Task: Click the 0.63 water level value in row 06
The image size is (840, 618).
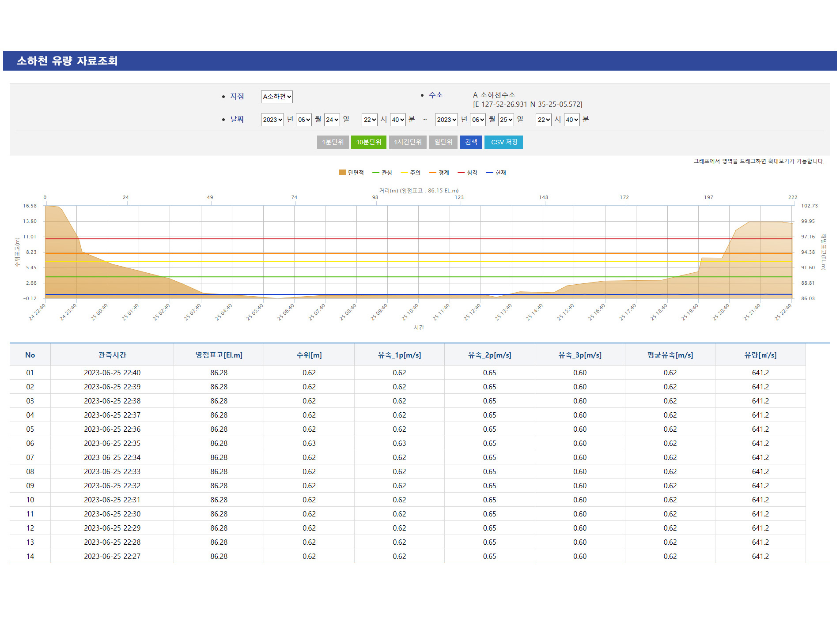Action: [309, 443]
